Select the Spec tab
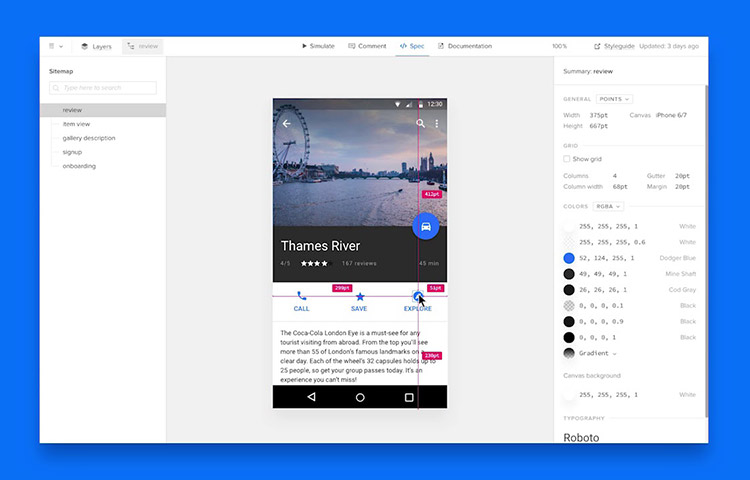 point(412,46)
